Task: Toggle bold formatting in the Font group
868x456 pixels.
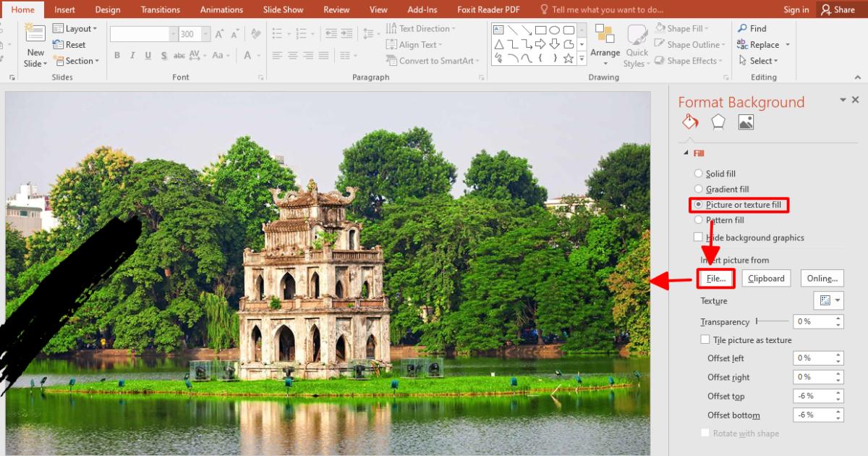Action: tap(116, 54)
